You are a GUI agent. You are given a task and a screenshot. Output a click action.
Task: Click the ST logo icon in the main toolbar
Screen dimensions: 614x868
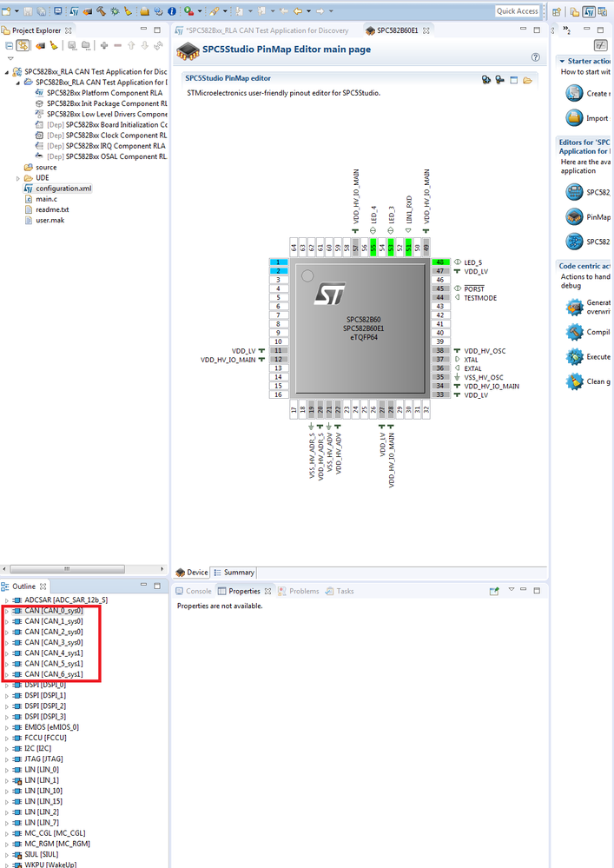pos(74,11)
